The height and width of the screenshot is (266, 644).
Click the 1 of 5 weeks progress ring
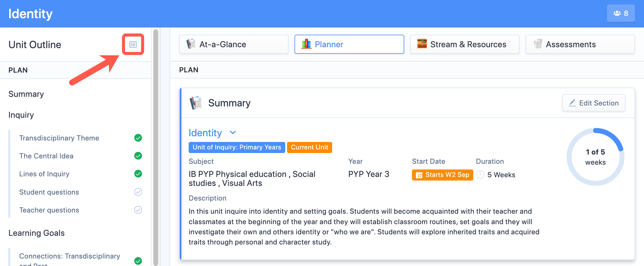pos(595,157)
